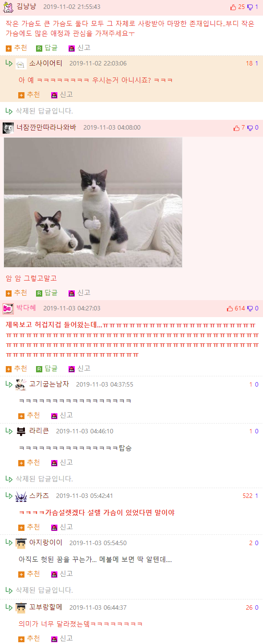Click 신고 report icon under 스카즈's reply
263x644 pixels.
click(54, 527)
